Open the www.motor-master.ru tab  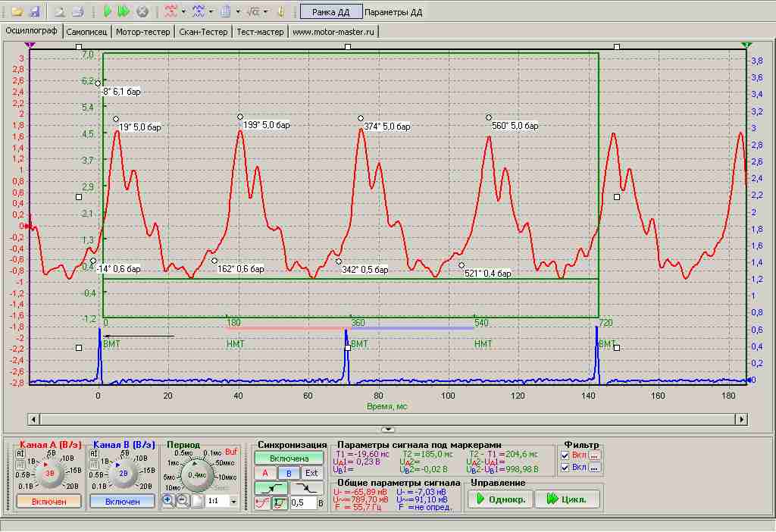333,32
